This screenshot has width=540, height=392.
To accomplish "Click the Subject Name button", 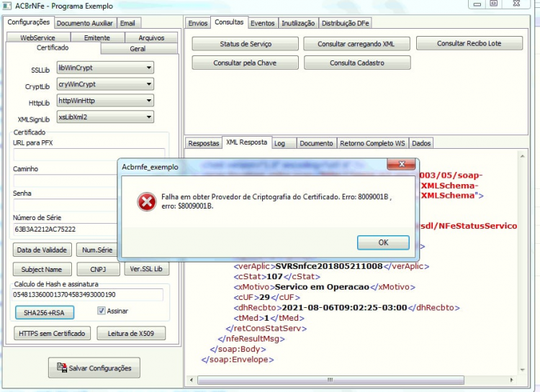I will [x=42, y=269].
